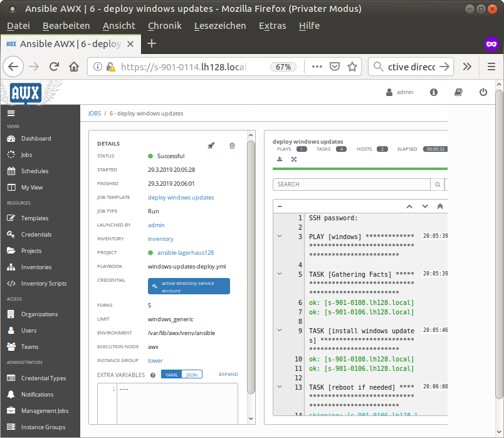Download the job output
This screenshot has width=504, height=438.
pyautogui.click(x=280, y=159)
